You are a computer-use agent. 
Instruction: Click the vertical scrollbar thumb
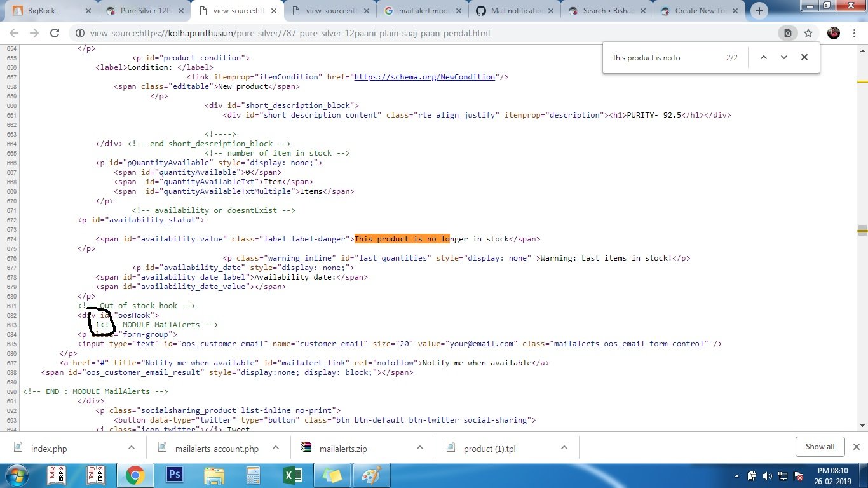[x=862, y=230]
